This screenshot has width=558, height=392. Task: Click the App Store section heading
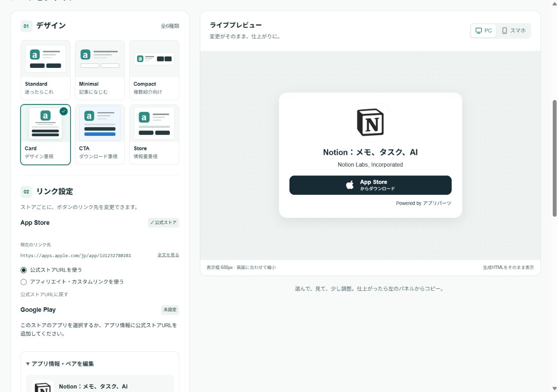tap(35, 223)
